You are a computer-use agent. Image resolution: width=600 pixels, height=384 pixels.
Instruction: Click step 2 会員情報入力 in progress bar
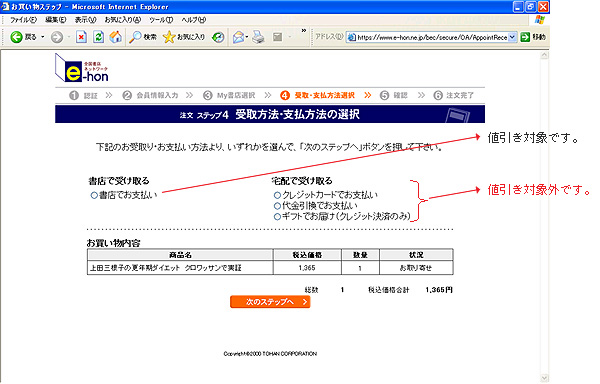point(150,95)
